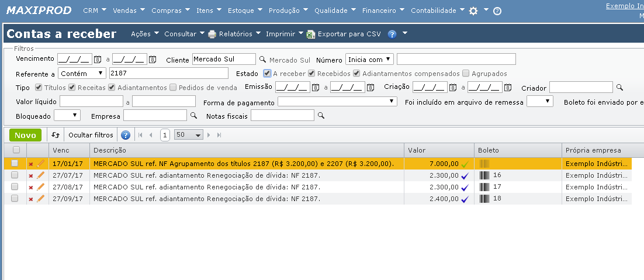The image size is (644, 280).
Task: Open the Relatórios menu
Action: (x=240, y=34)
